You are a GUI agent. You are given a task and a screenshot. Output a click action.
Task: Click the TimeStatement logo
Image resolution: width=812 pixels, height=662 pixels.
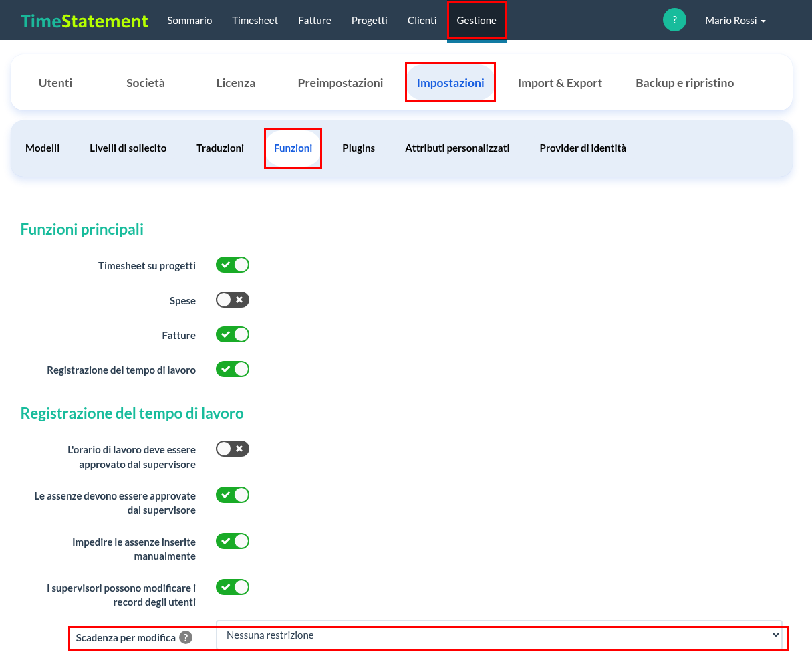84,21
